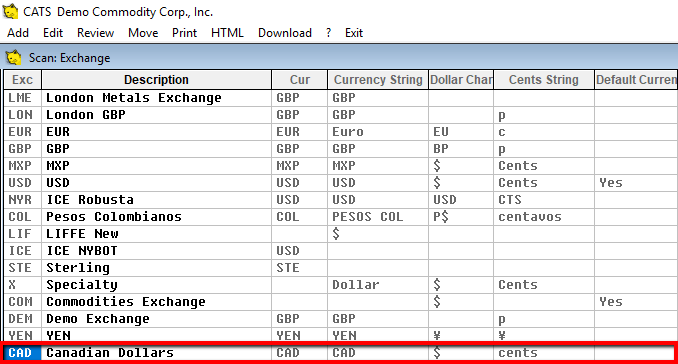The height and width of the screenshot is (364, 678).
Task: Open the Print menu
Action: [x=185, y=33]
